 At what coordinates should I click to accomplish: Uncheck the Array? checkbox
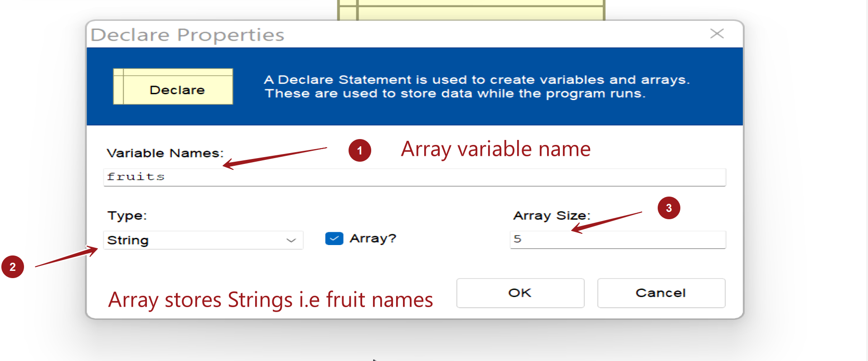tap(334, 238)
